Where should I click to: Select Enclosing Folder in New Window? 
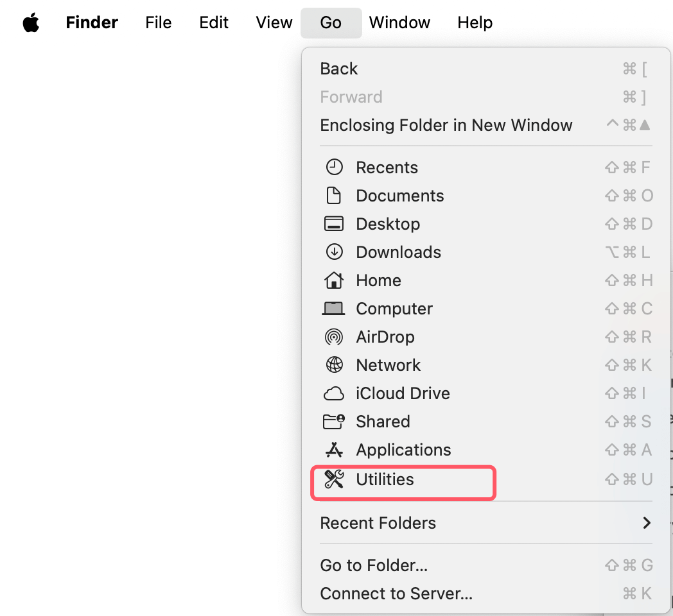(x=446, y=125)
